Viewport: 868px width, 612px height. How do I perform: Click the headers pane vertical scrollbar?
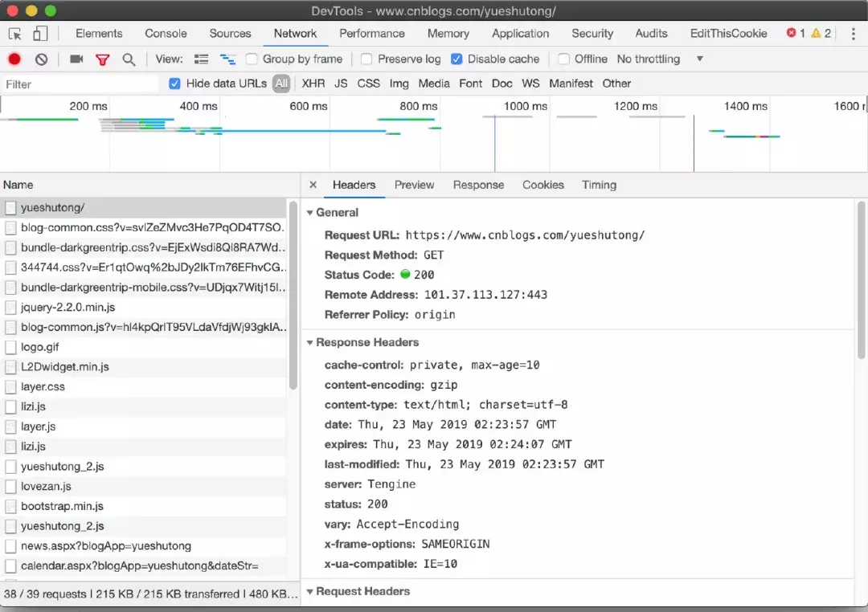861,280
